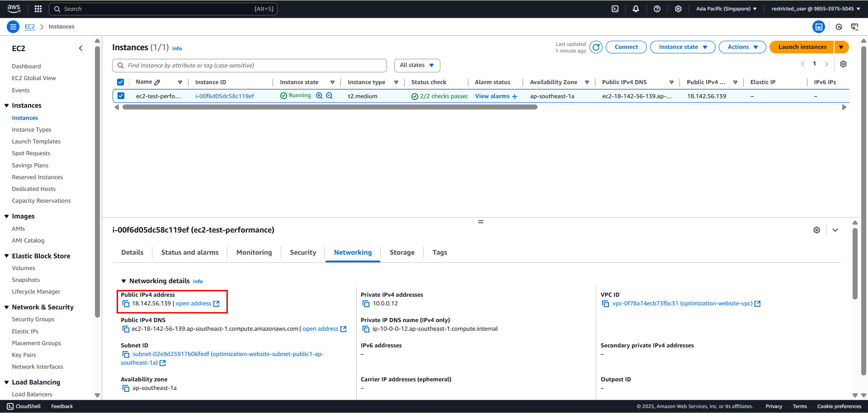Refresh the instances list
The image size is (868, 413).
click(x=596, y=47)
